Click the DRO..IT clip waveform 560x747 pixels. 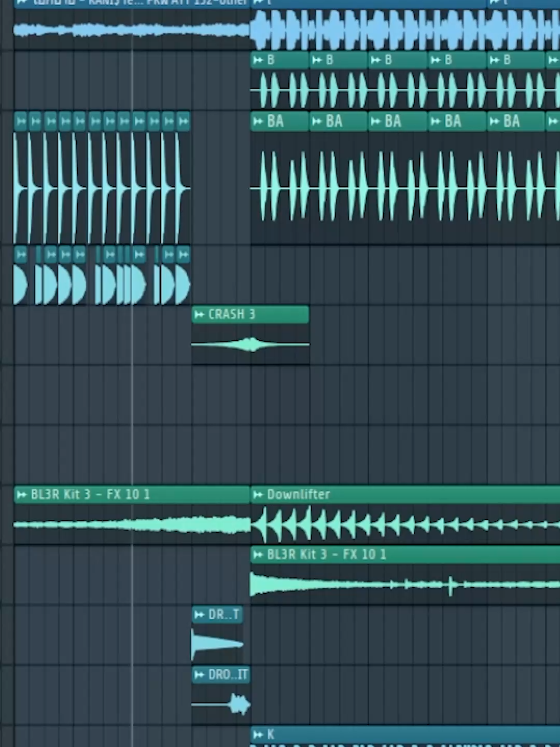[221, 704]
